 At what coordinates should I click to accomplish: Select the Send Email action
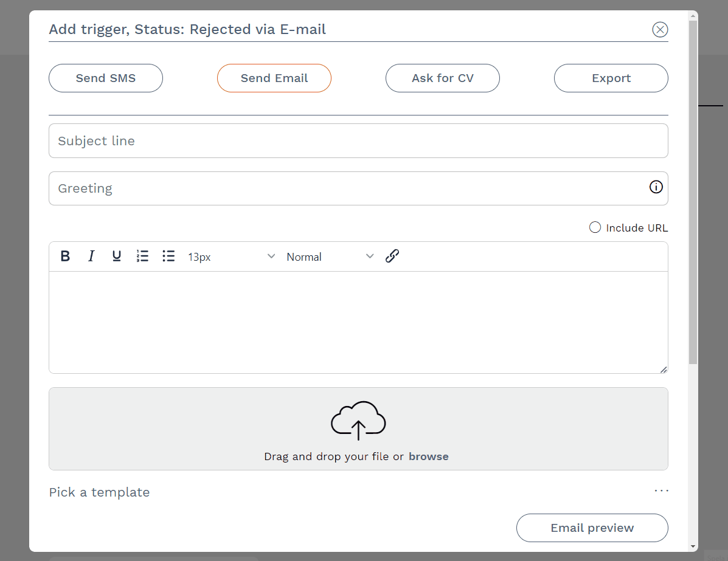(x=274, y=78)
